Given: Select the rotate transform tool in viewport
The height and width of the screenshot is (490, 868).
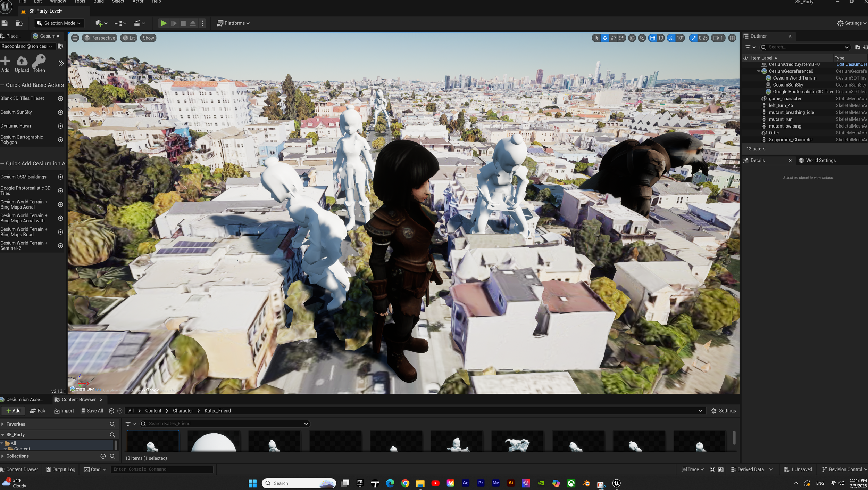Looking at the screenshot, I should pos(613,38).
